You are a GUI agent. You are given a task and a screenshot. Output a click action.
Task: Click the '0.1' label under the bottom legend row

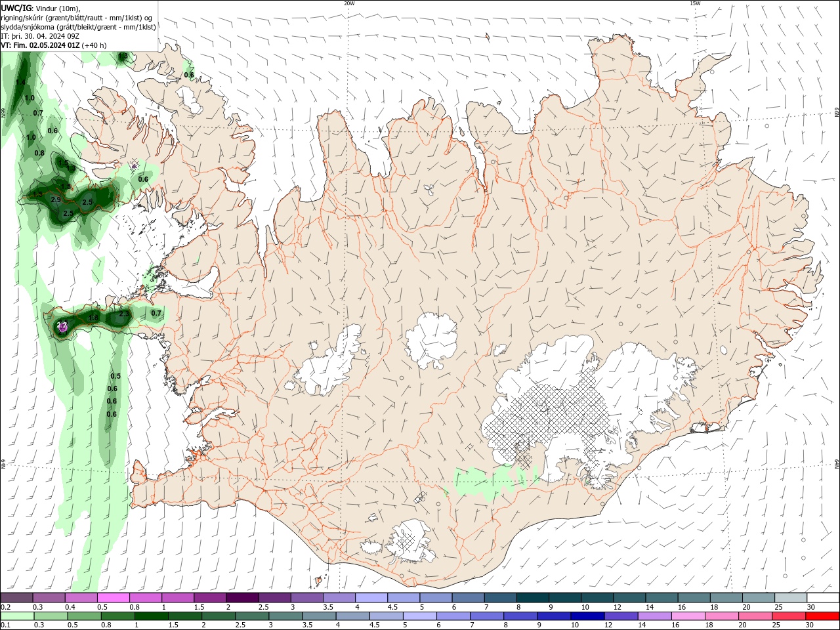point(5,625)
